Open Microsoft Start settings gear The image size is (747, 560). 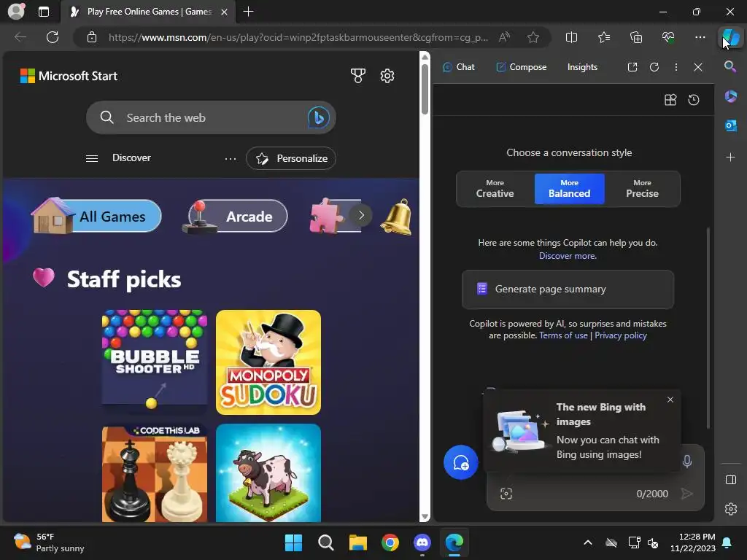click(387, 76)
